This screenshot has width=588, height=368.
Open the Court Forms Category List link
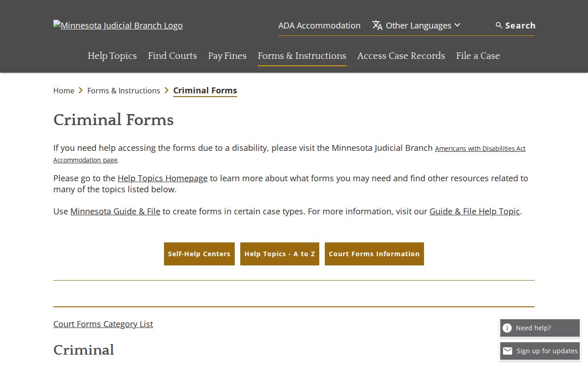point(103,324)
